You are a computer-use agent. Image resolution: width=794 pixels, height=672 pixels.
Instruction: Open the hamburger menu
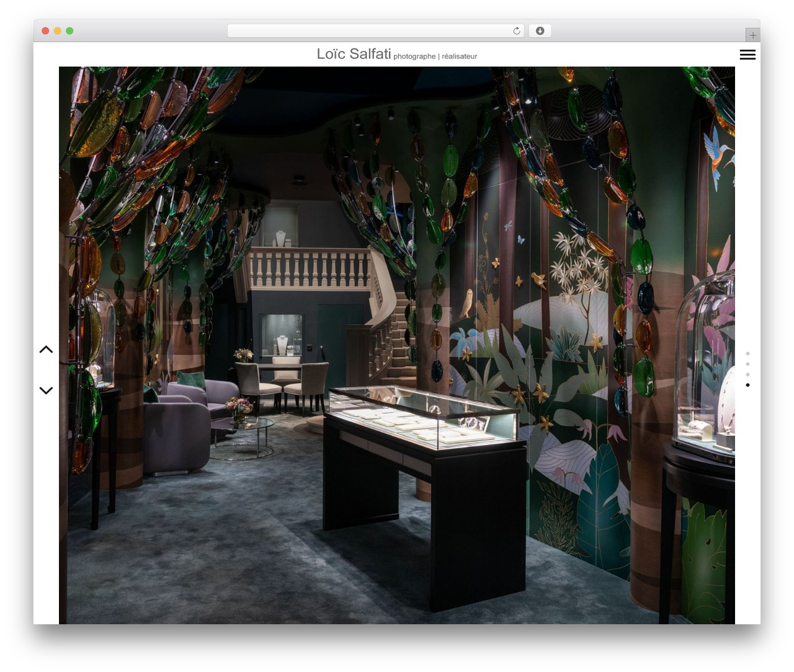747,55
